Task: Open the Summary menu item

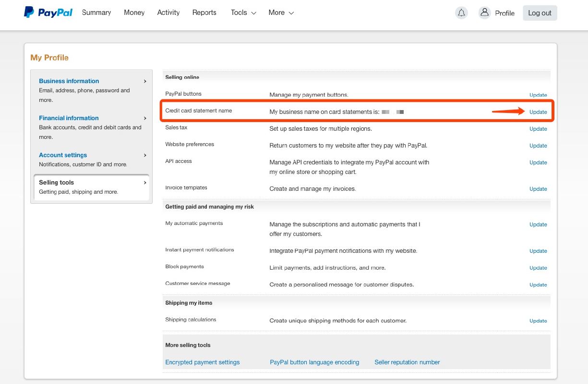Action: click(96, 12)
